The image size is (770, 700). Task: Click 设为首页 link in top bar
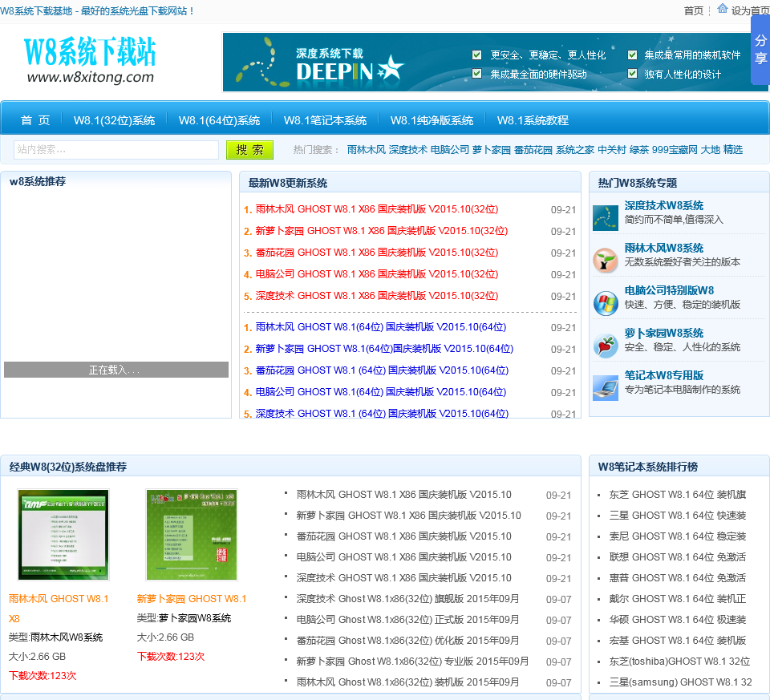click(751, 10)
